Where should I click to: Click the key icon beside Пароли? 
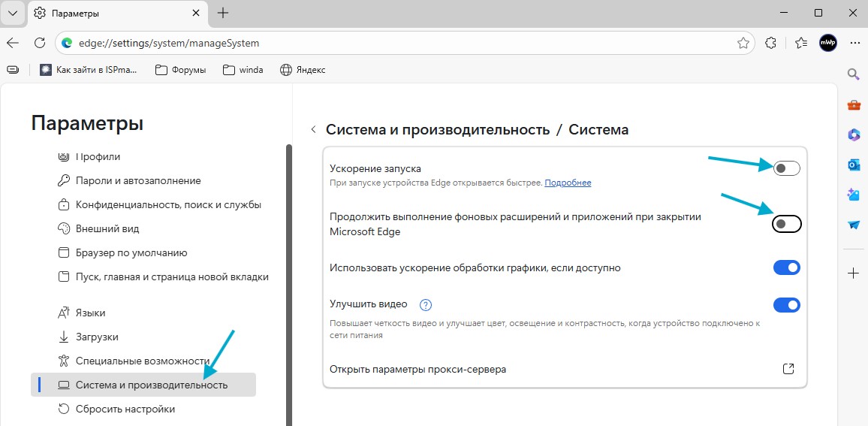[x=64, y=180]
